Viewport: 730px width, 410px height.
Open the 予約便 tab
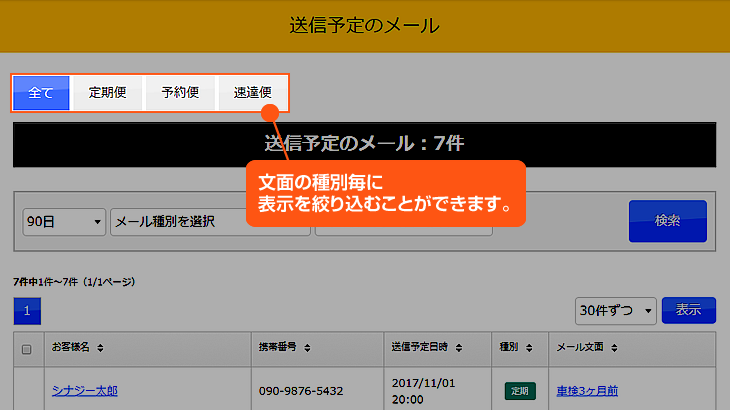180,93
